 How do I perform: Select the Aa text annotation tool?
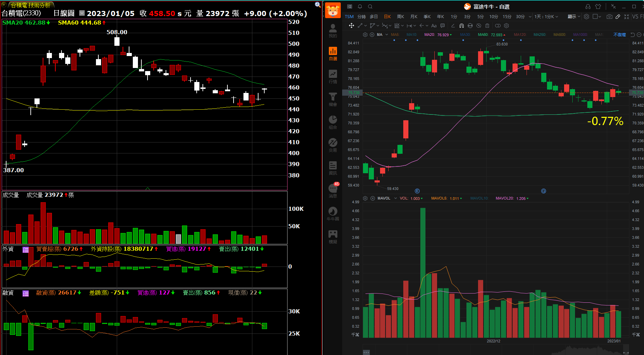click(x=434, y=26)
